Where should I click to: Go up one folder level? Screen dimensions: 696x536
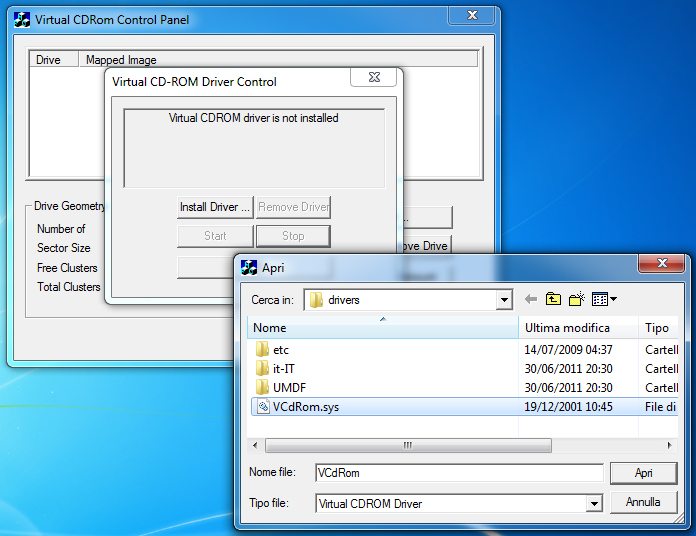click(553, 299)
